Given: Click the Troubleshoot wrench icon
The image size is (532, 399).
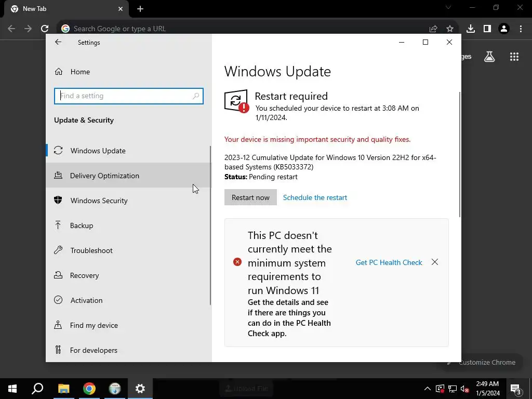Looking at the screenshot, I should coord(58,250).
